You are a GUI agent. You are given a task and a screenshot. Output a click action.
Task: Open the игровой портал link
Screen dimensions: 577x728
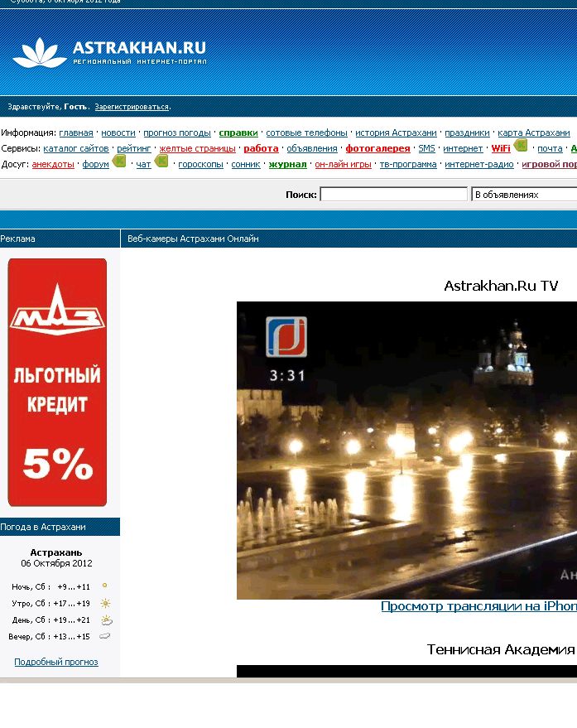(x=549, y=164)
